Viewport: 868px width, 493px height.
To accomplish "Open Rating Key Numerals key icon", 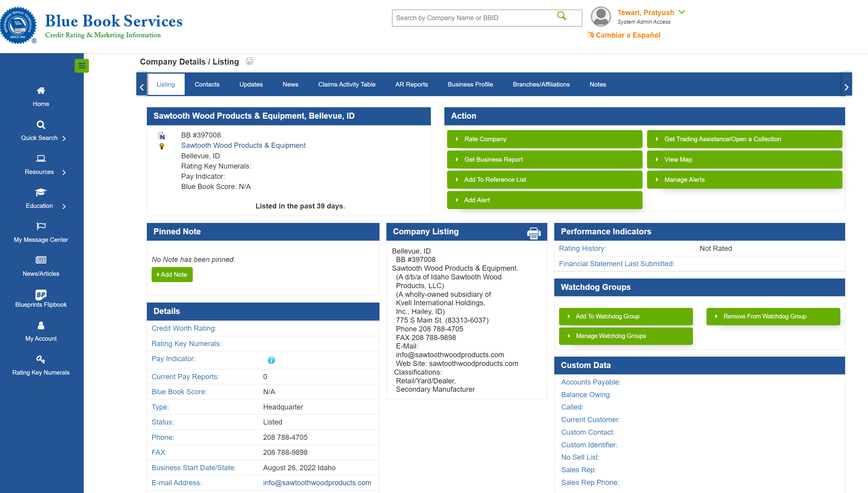I will tap(41, 359).
